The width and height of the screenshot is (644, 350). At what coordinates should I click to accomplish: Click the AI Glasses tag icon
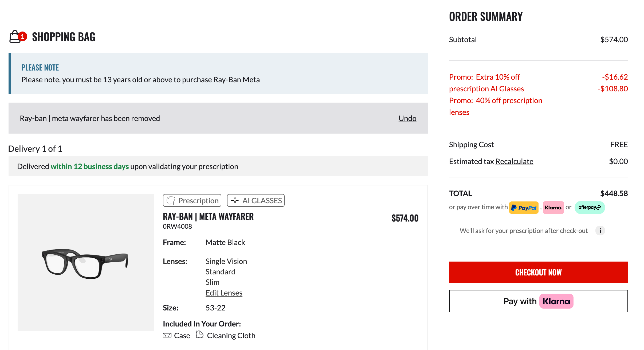tap(235, 200)
